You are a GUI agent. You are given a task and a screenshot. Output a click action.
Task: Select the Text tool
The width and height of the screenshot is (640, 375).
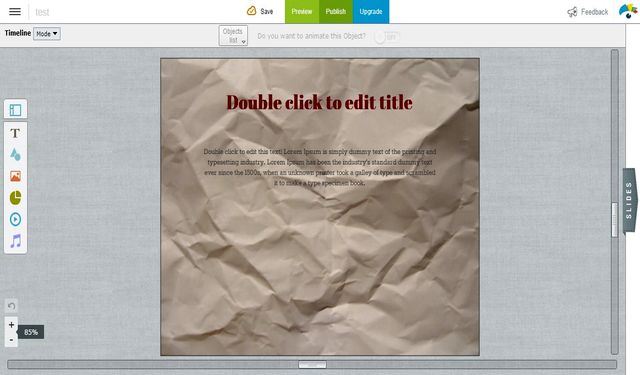(16, 133)
